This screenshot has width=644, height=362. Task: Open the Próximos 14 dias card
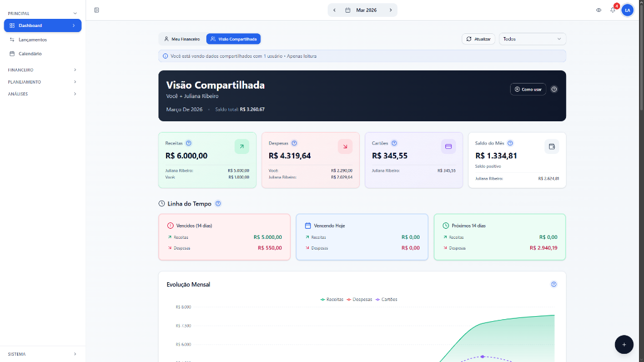pyautogui.click(x=500, y=237)
